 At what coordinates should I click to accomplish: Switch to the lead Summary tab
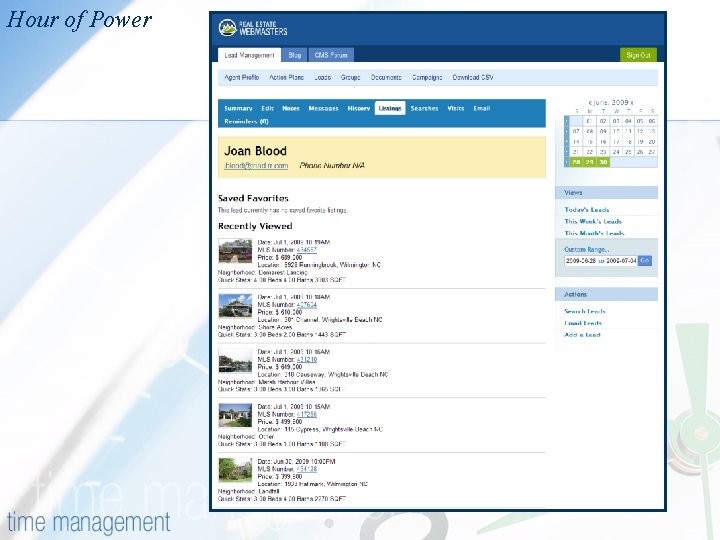pos(238,108)
